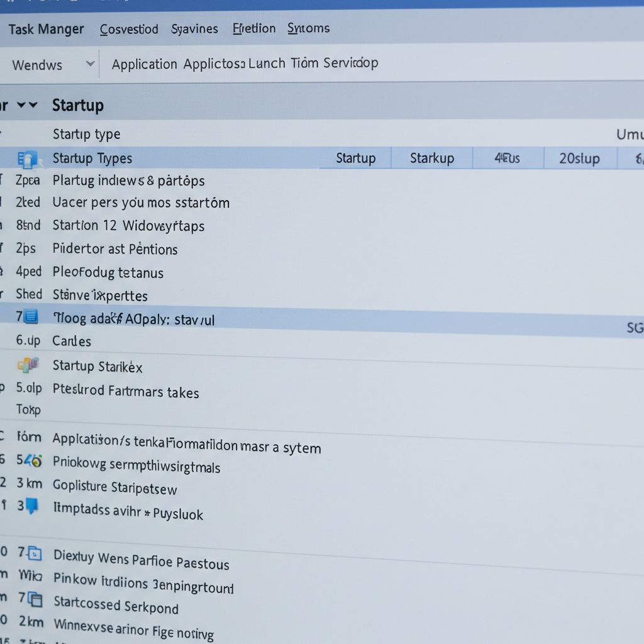Click the Starkup column header

point(432,158)
